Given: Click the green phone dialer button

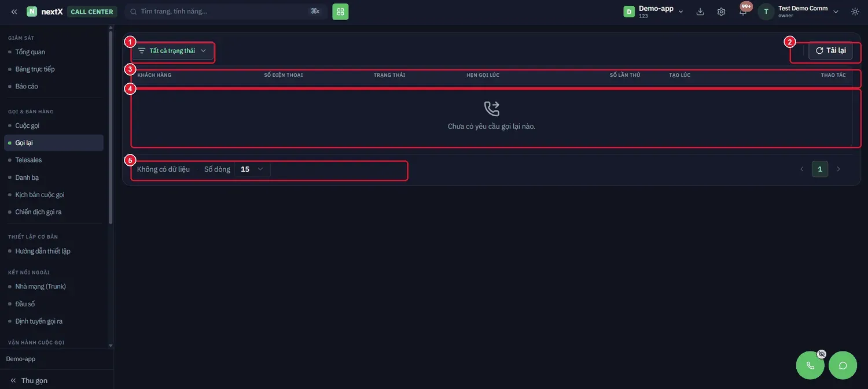Looking at the screenshot, I should (x=810, y=365).
